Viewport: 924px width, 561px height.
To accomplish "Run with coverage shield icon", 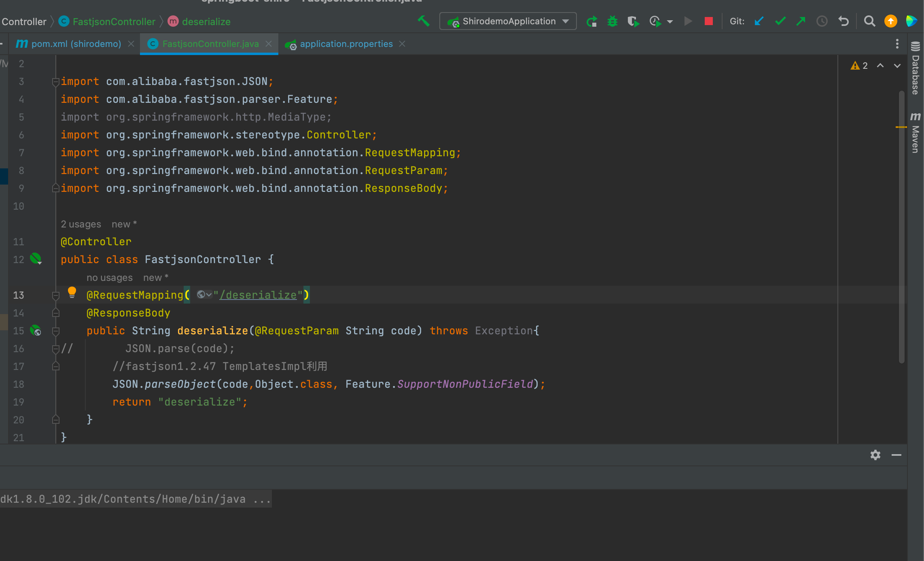I will click(x=633, y=21).
